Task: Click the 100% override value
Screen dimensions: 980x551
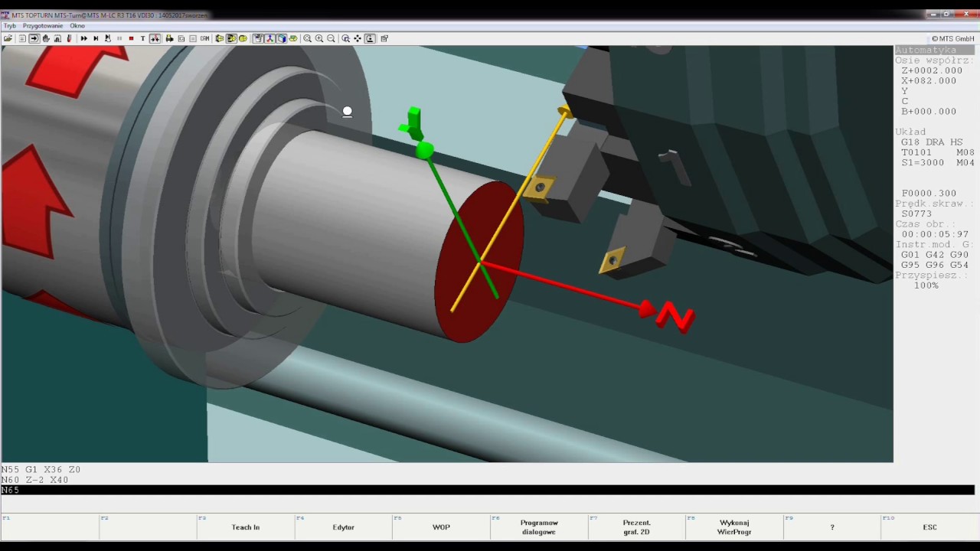Action: coord(926,285)
